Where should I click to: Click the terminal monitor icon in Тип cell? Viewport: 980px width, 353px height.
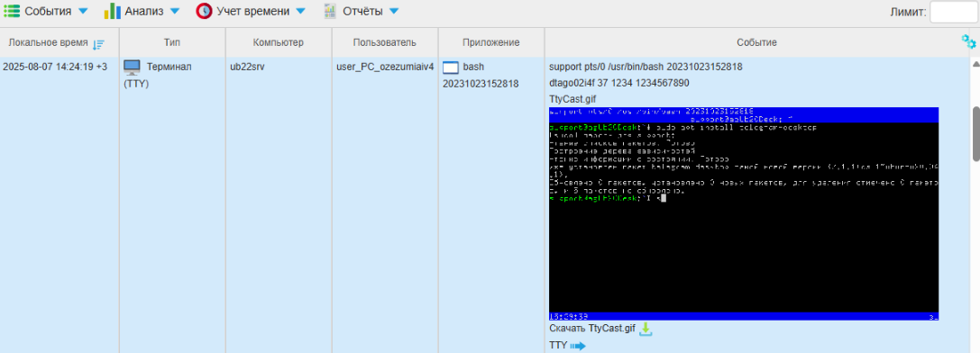click(x=132, y=67)
